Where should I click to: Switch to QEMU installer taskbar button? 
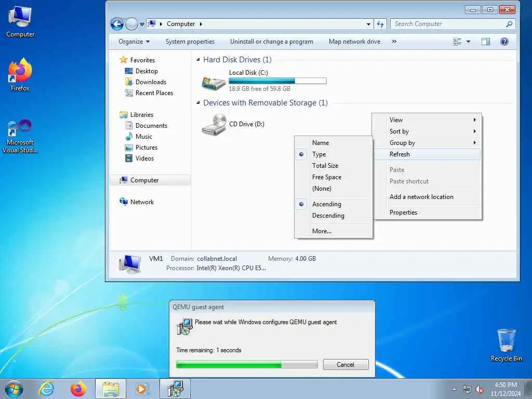click(175, 389)
